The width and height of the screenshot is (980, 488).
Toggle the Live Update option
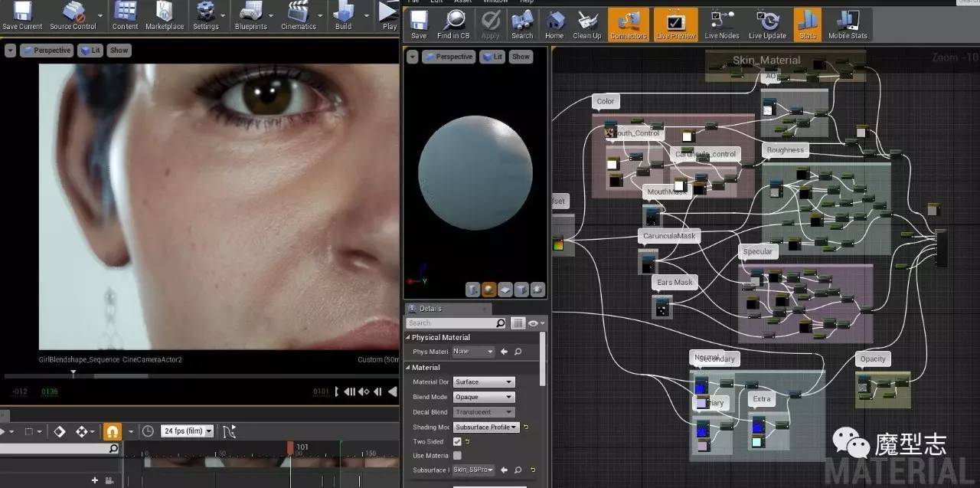coord(767,24)
